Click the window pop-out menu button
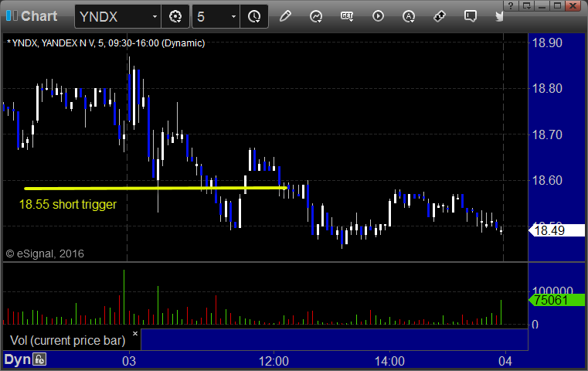 click(526, 5)
